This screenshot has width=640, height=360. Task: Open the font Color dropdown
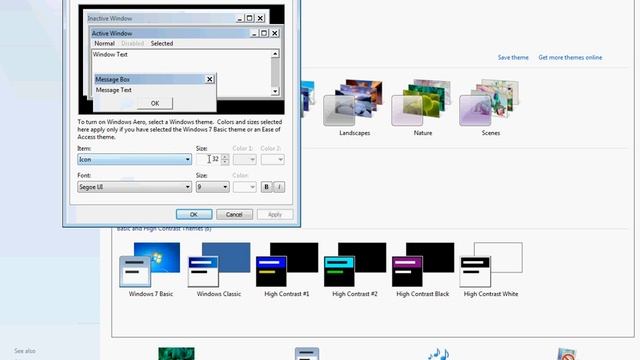[x=244, y=187]
